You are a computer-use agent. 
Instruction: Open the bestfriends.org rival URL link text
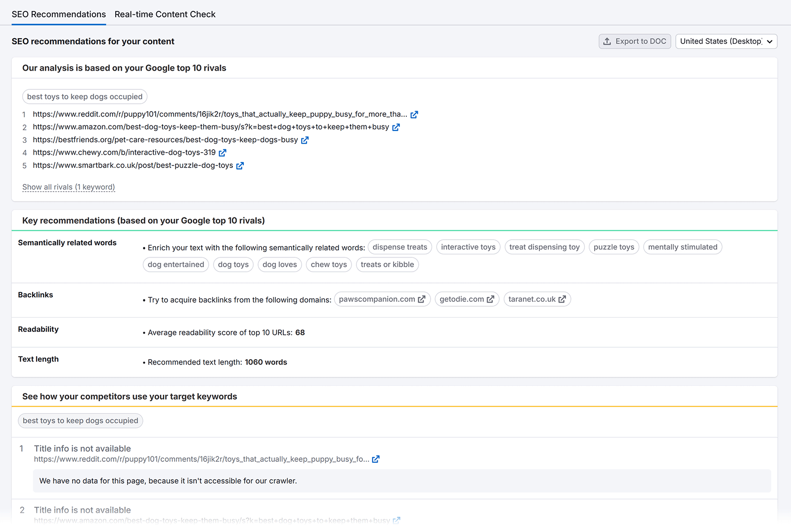coord(165,140)
